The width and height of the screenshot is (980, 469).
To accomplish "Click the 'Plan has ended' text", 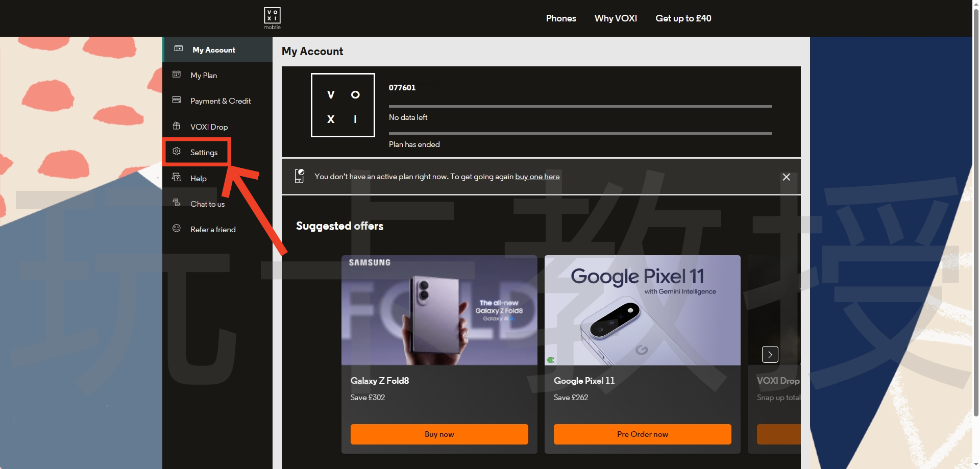I will pos(414,144).
